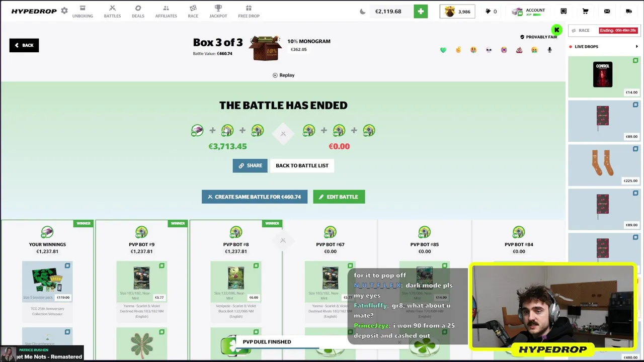Click the Venusaur item corner box icon
The image size is (644, 362).
coord(67,265)
